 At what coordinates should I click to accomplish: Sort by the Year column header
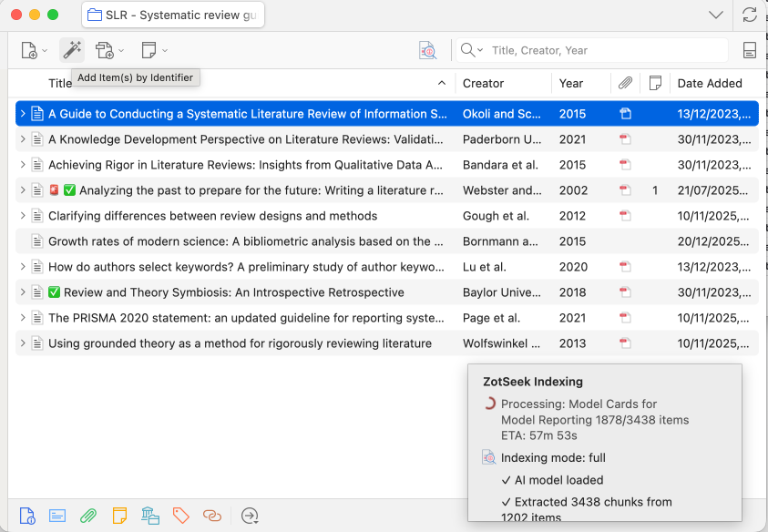click(581, 83)
